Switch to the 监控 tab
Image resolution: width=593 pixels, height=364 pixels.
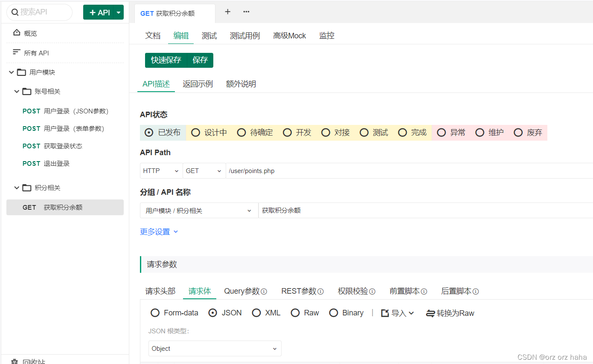[x=327, y=36]
